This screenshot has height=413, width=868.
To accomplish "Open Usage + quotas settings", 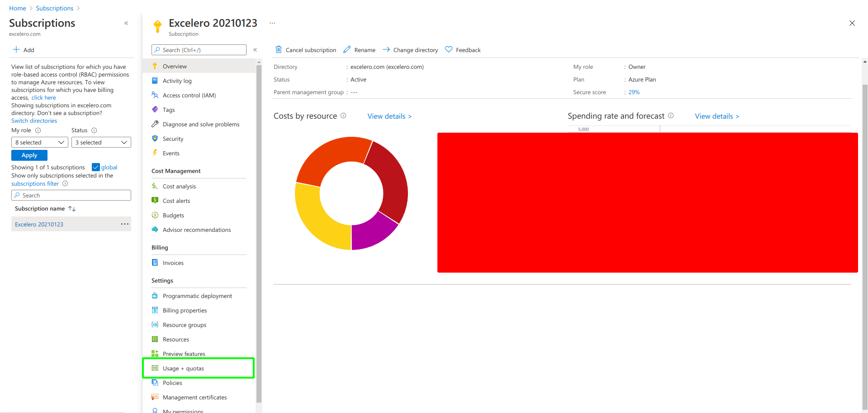I will click(x=183, y=368).
